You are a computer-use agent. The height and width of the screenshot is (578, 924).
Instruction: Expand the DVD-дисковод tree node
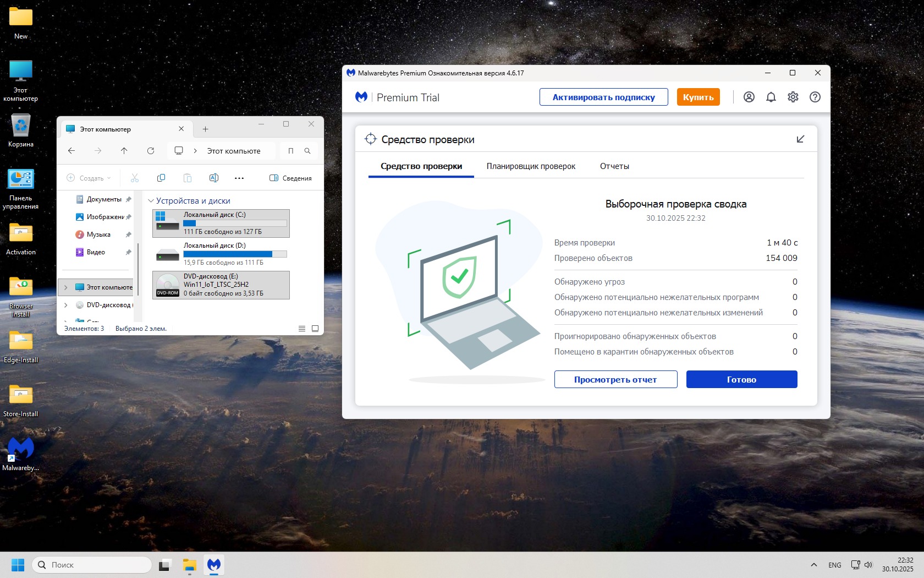click(x=66, y=305)
